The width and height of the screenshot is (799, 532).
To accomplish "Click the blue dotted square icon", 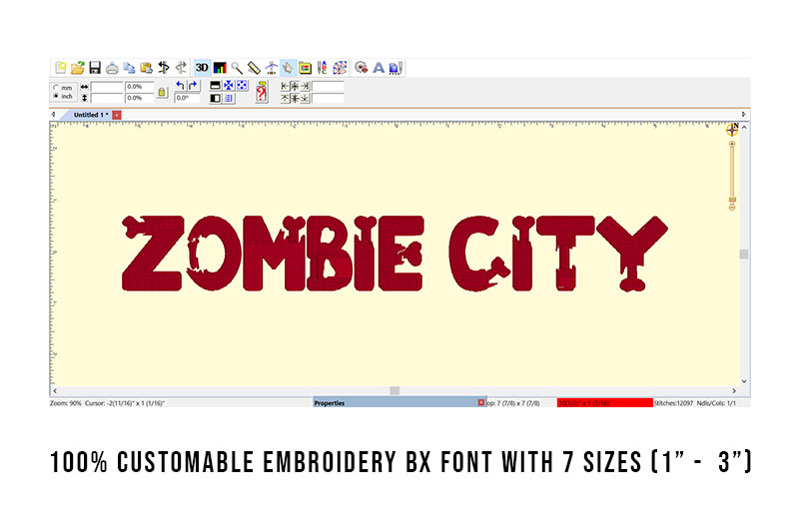I will [242, 86].
